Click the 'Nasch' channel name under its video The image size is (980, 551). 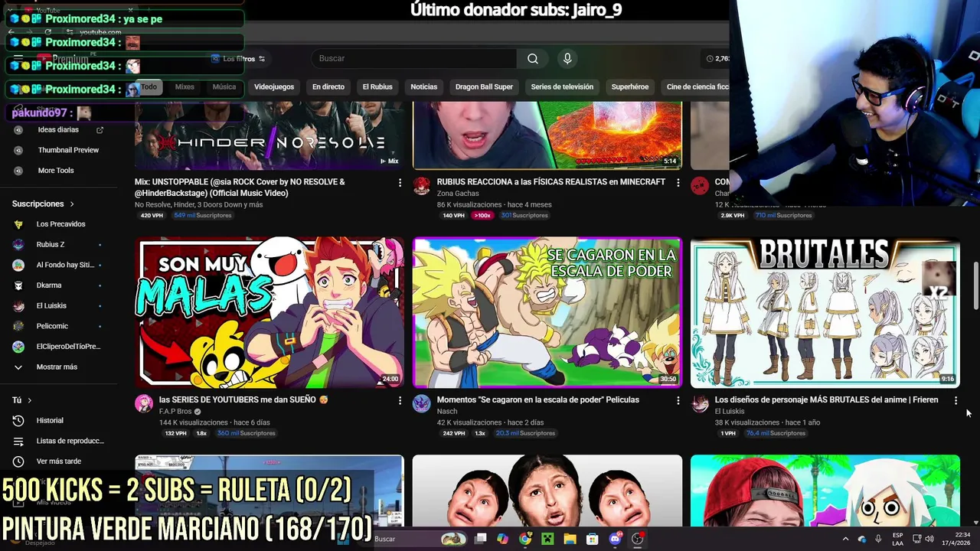(x=447, y=411)
